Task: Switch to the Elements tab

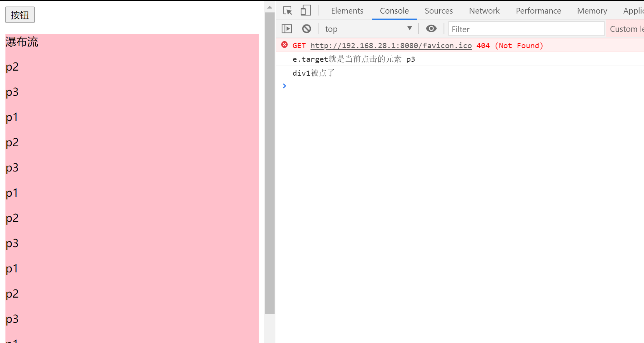Action: (347, 11)
